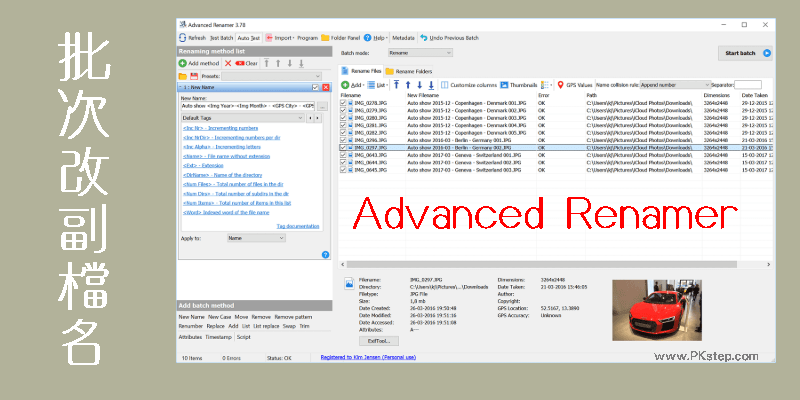Uncheck IMG_0296.JPG file checkbox
The width and height of the screenshot is (800, 400).
[343, 140]
